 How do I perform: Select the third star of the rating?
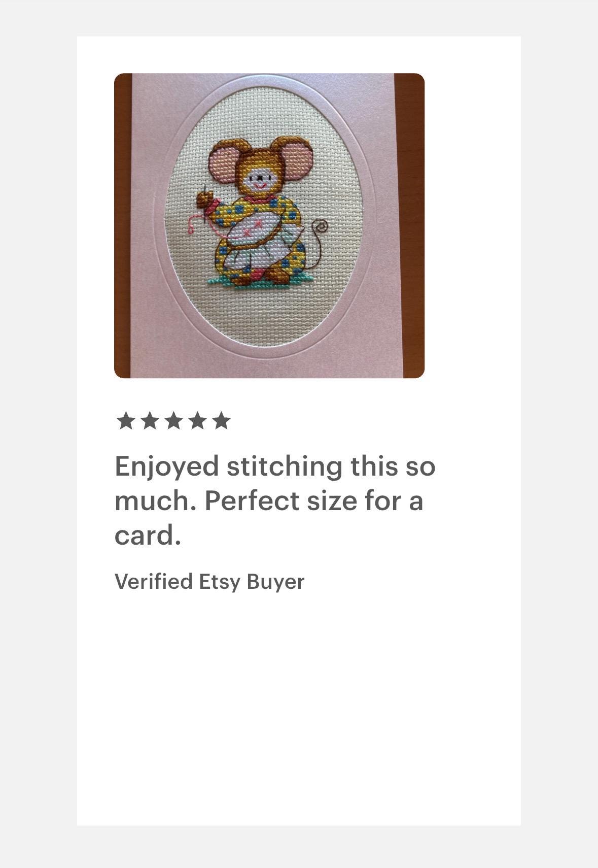point(173,421)
